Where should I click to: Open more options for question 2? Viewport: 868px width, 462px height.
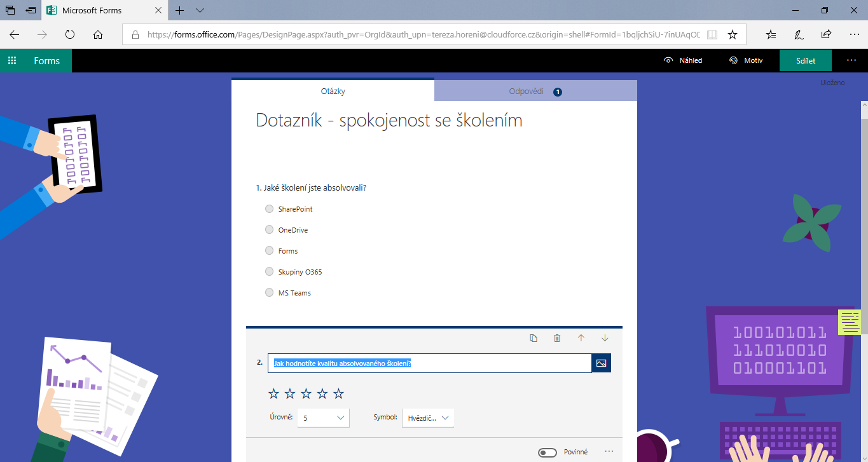[609, 451]
